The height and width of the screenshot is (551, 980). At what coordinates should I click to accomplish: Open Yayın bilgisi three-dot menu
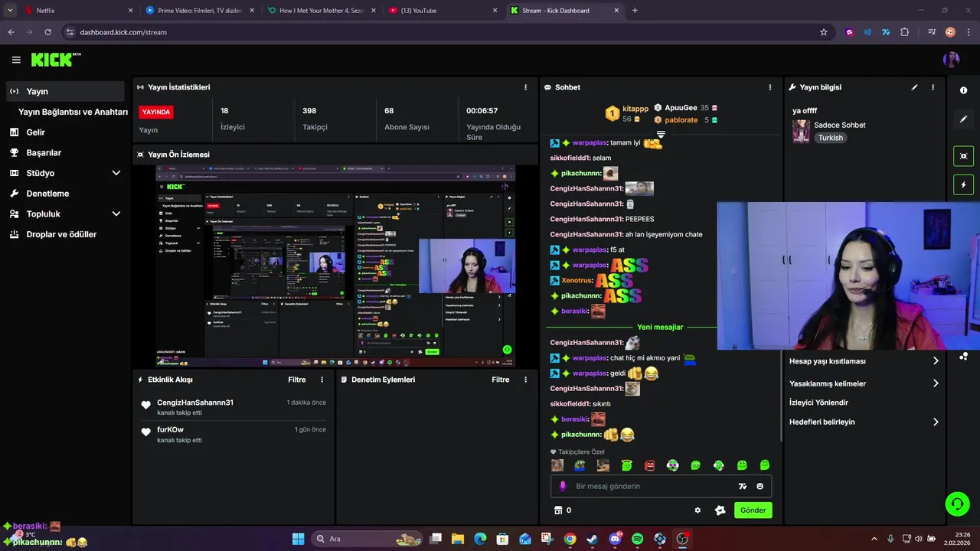click(933, 87)
